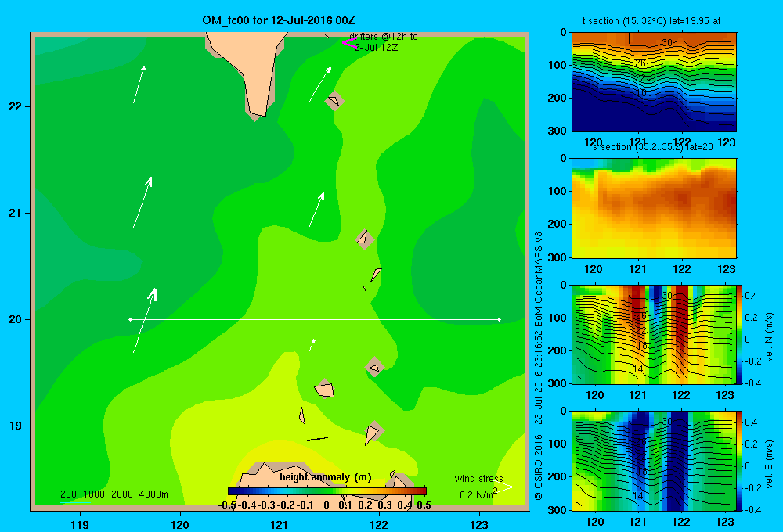The width and height of the screenshot is (783, 532).
Task: Open the temperature section panel
Action: [x=654, y=81]
